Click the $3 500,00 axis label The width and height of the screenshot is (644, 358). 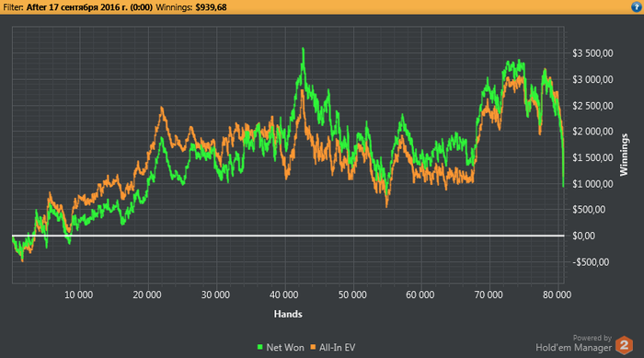pyautogui.click(x=592, y=53)
